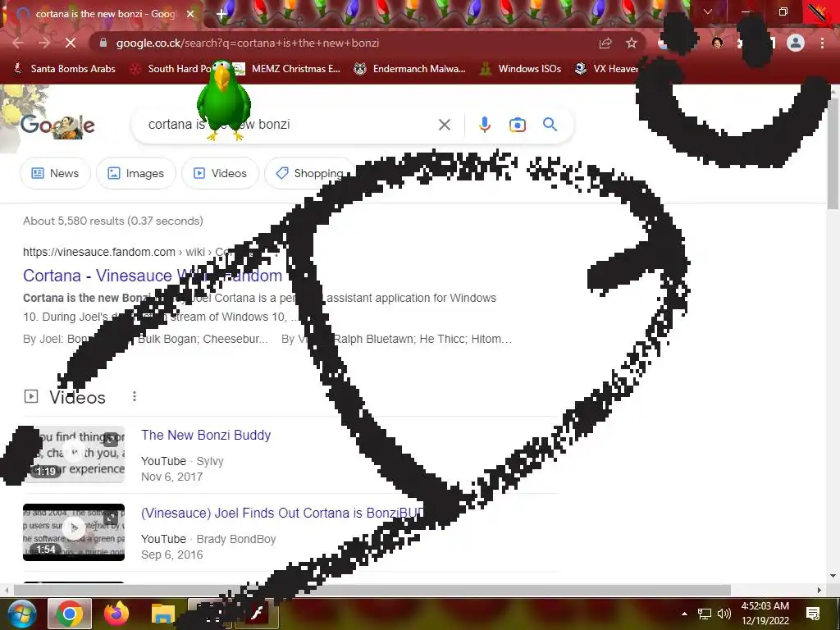Show hidden tray icons arrow
Image resolution: width=840 pixels, height=630 pixels.
click(684, 614)
